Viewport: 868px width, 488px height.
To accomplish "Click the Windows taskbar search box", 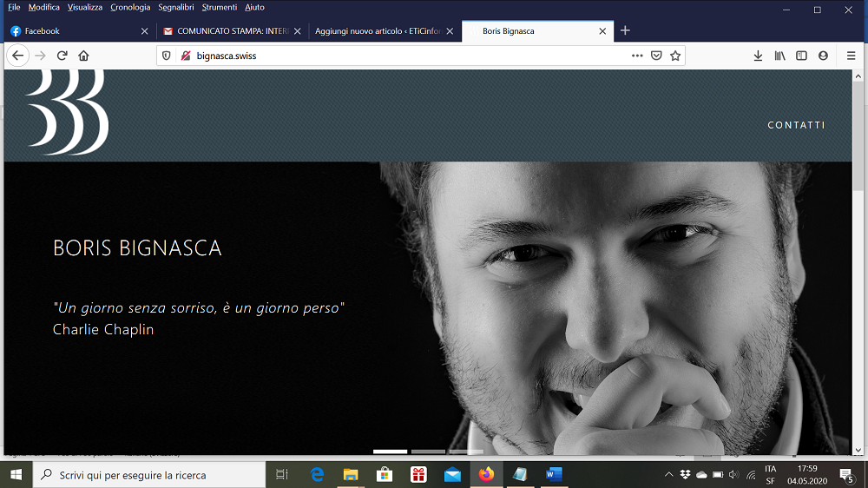I will (x=149, y=475).
